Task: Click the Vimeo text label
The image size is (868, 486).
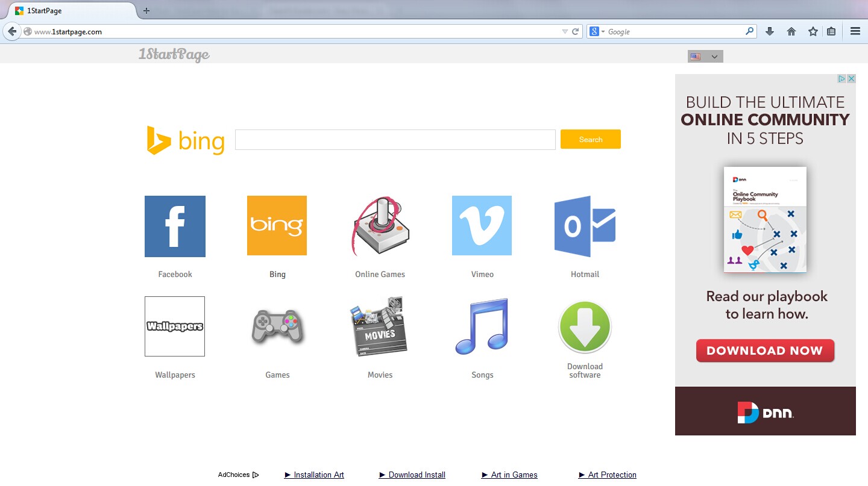Action: [482, 274]
